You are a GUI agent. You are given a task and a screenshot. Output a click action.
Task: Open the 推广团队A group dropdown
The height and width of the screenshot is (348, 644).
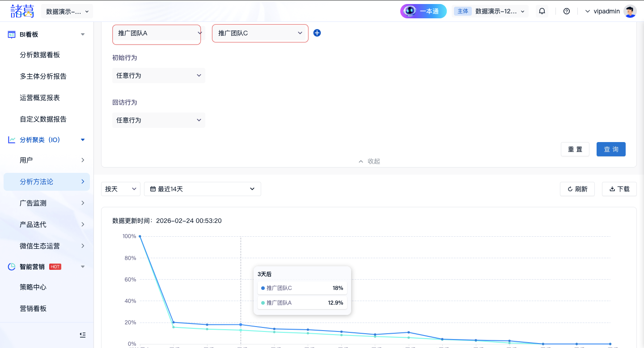pyautogui.click(x=157, y=33)
